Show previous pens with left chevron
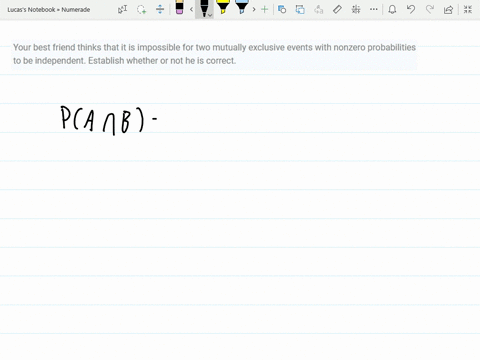 point(191,9)
